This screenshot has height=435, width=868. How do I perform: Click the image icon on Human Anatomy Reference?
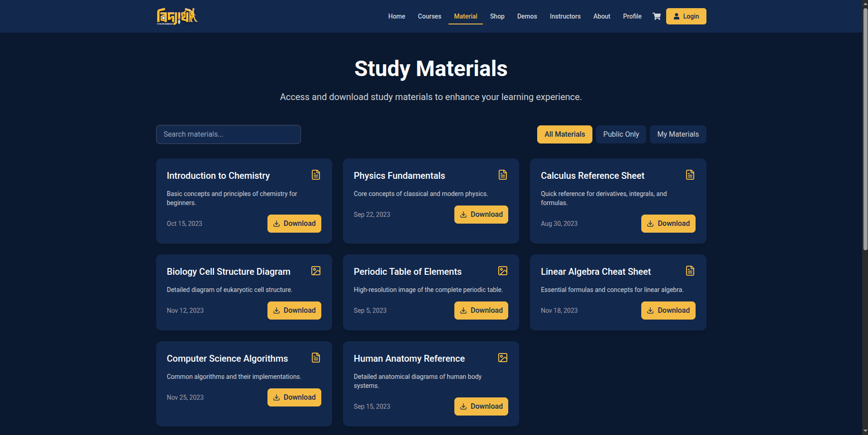pos(503,358)
